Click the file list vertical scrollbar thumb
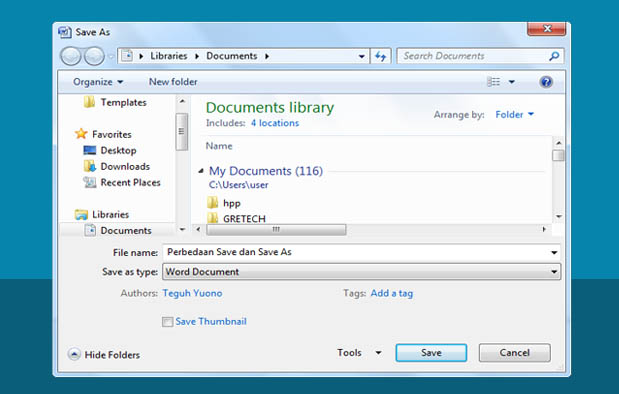Screen dimensions: 619x394 (x=558, y=155)
